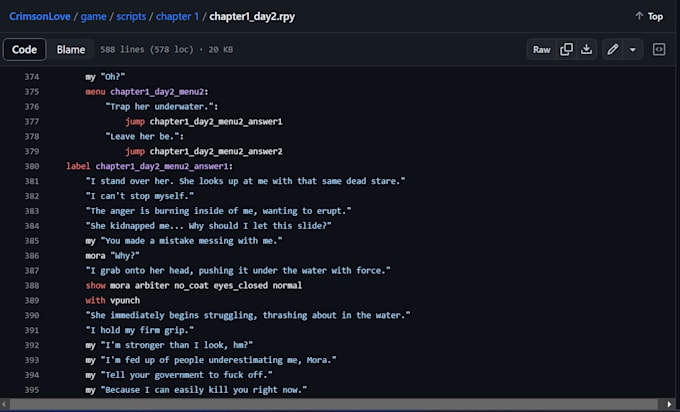The height and width of the screenshot is (412, 680).
Task: Click the scrollbar left arrow
Action: (x=6, y=405)
